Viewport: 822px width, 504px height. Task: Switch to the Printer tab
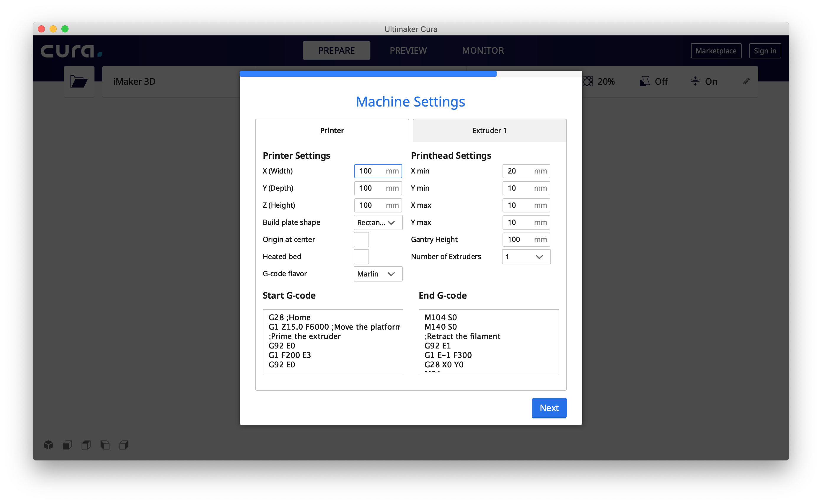[x=332, y=130]
